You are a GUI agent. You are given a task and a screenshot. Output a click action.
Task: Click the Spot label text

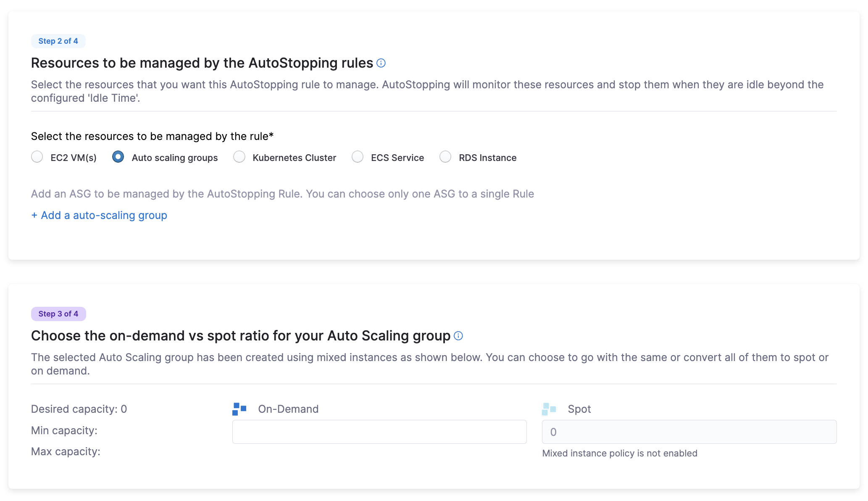point(579,409)
